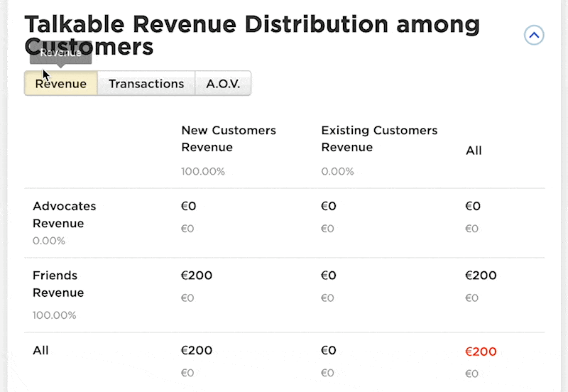Open the A.O.V. tab
Image resolution: width=568 pixels, height=392 pixels.
223,83
